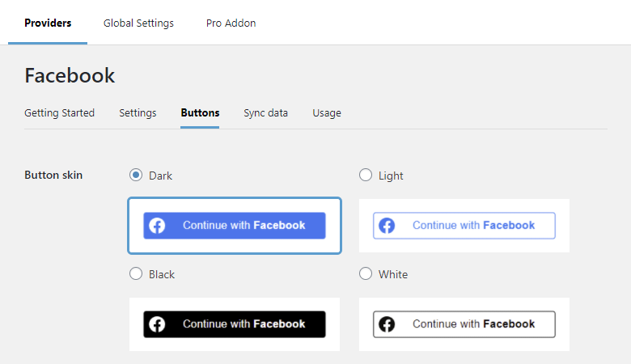The image size is (631, 364).
Task: Open the Providers tab
Action: [x=48, y=23]
